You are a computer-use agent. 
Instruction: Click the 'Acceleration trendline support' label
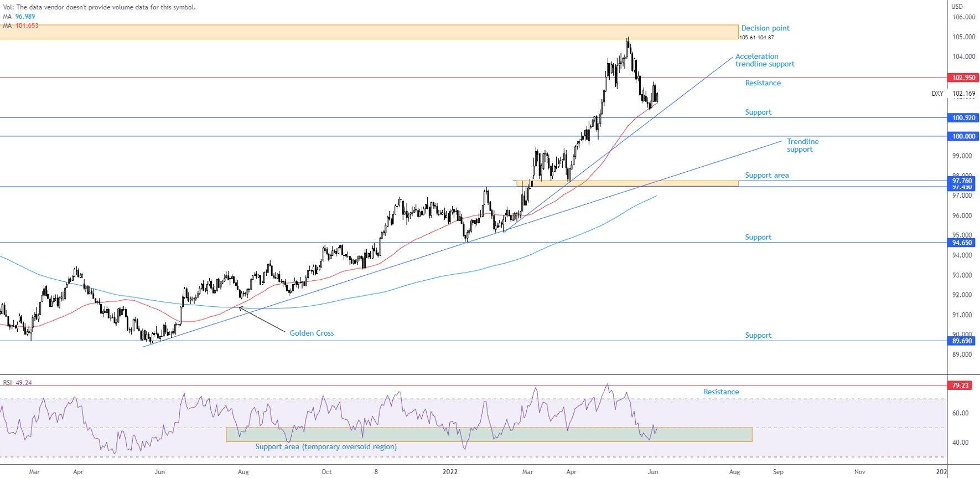765,60
